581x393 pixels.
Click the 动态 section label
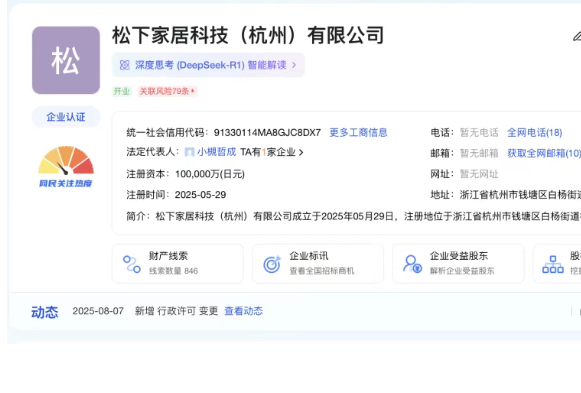click(x=44, y=312)
